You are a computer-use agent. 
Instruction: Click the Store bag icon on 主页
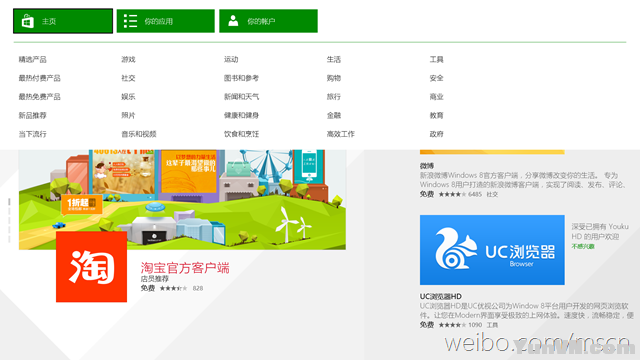click(28, 21)
